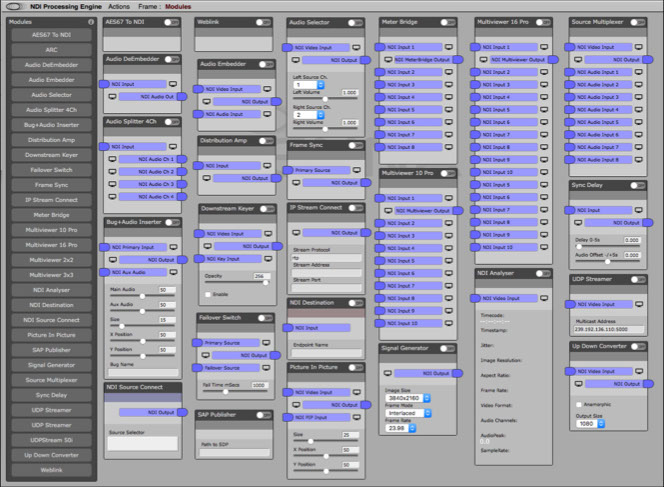Click monitor icon beside NDI PIP Input
Viewport: 664px width, 487px height.
coord(357,418)
